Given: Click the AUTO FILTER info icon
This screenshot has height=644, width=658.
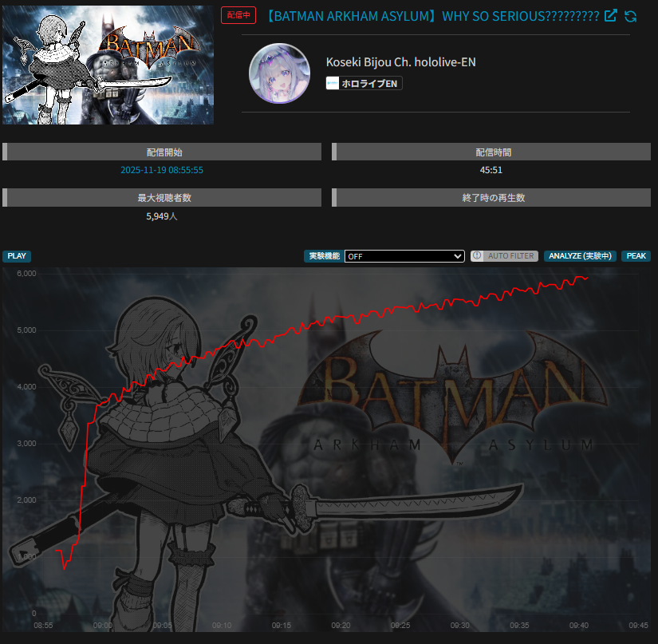Looking at the screenshot, I should point(477,255).
